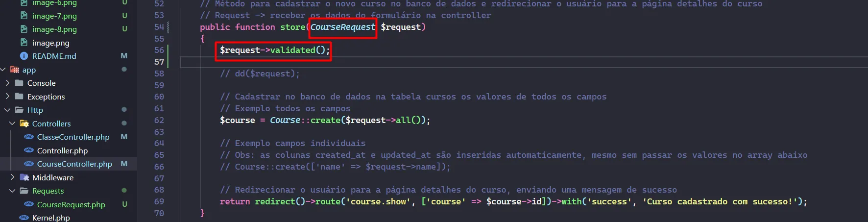Click the Controllers folder icon
This screenshot has width=868, height=222.
tap(24, 123)
